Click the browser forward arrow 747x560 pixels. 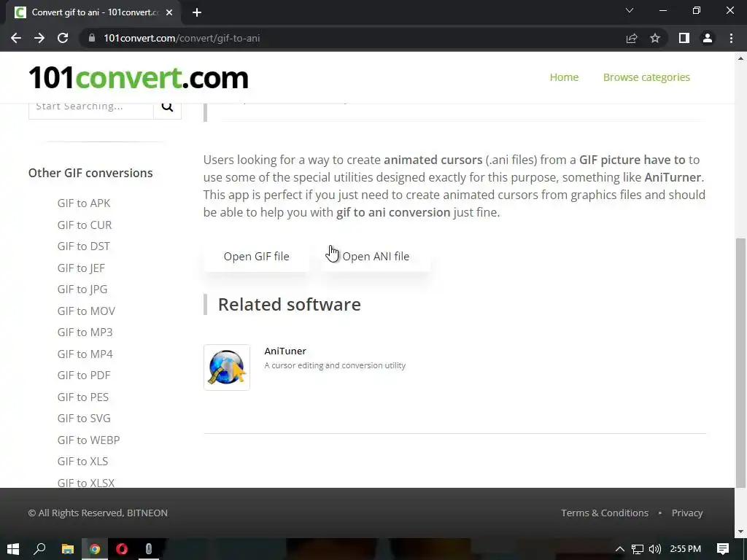pyautogui.click(x=39, y=38)
